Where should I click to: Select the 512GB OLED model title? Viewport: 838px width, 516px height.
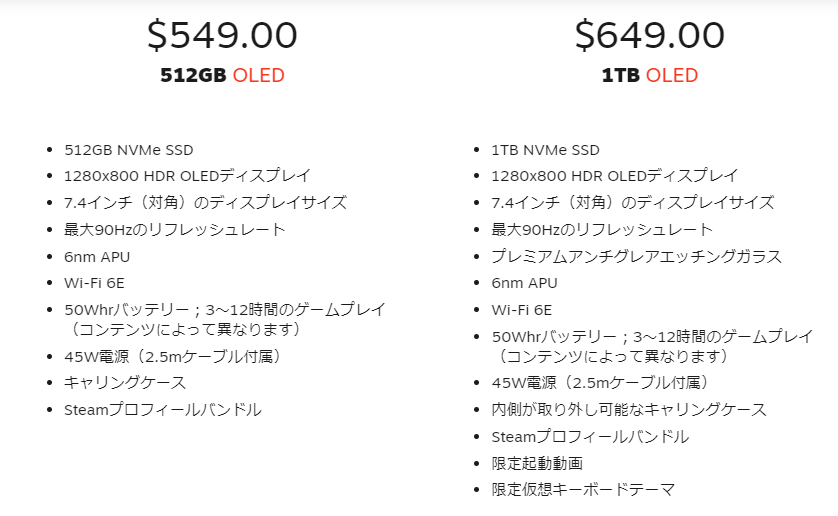pos(222,75)
